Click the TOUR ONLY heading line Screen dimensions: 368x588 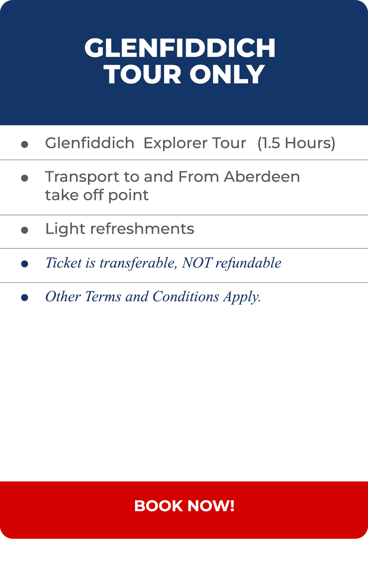184,74
